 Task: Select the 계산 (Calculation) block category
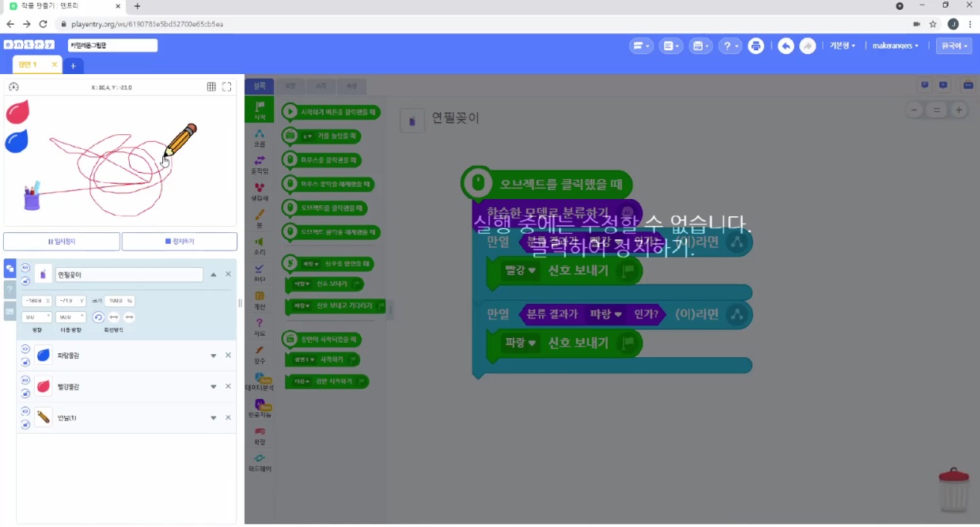[259, 299]
